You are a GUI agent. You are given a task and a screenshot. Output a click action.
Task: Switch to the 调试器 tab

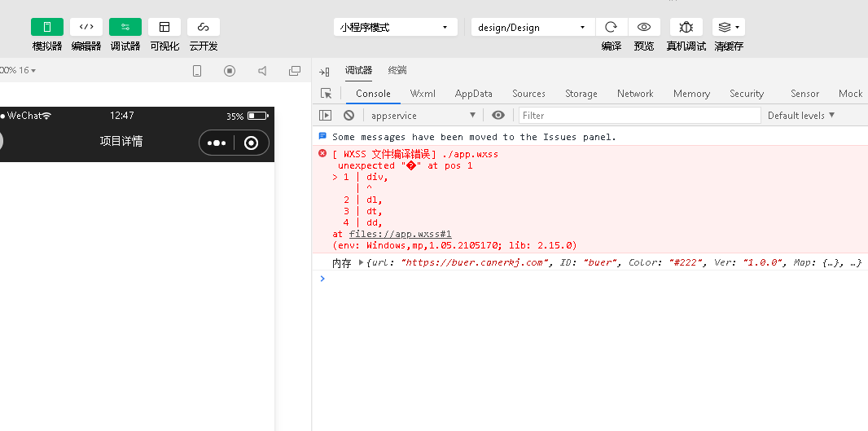(x=359, y=70)
